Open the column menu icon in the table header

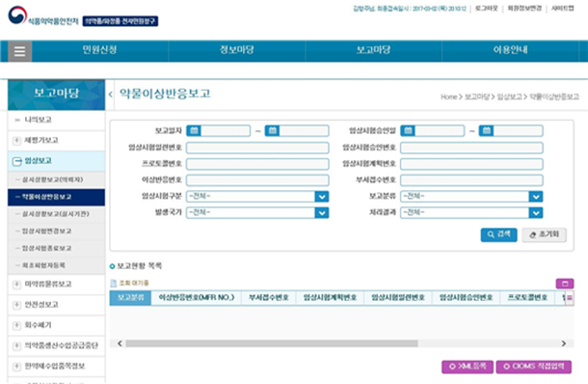[570, 298]
